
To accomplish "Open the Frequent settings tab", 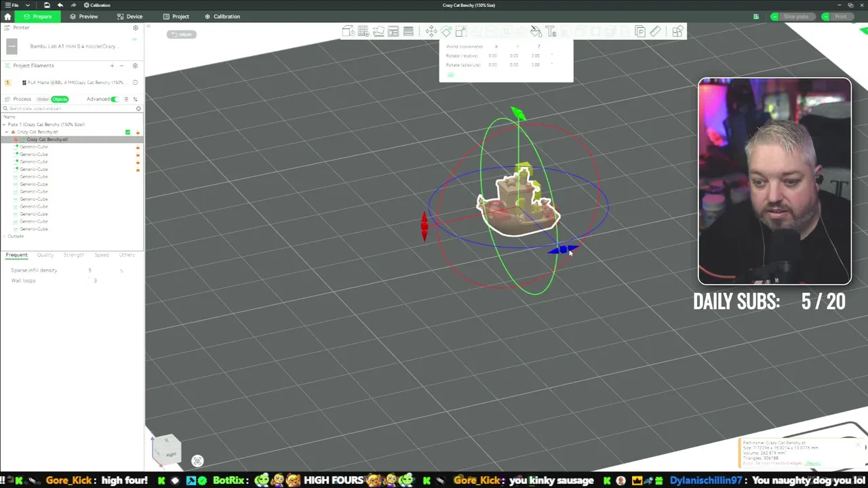I will point(16,255).
